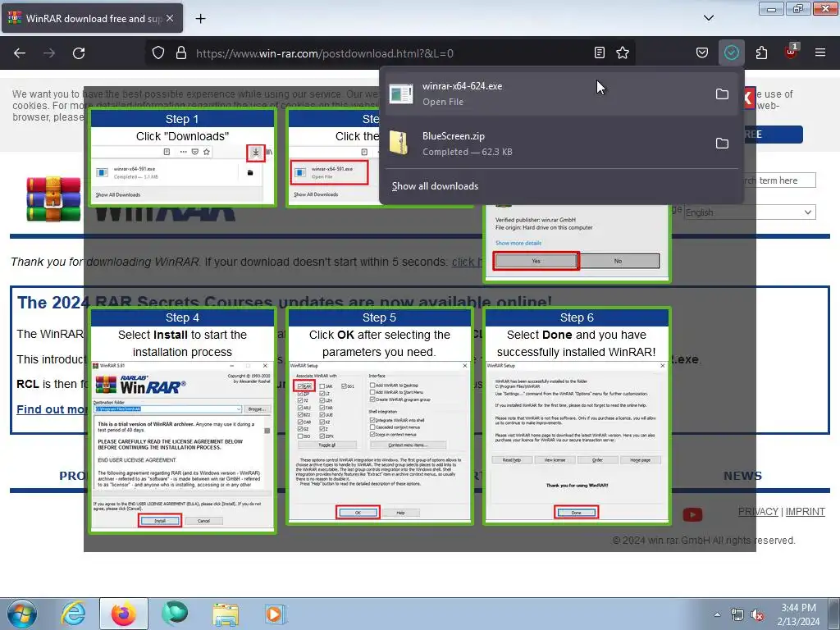Click the Downloads toolbar button

click(731, 52)
